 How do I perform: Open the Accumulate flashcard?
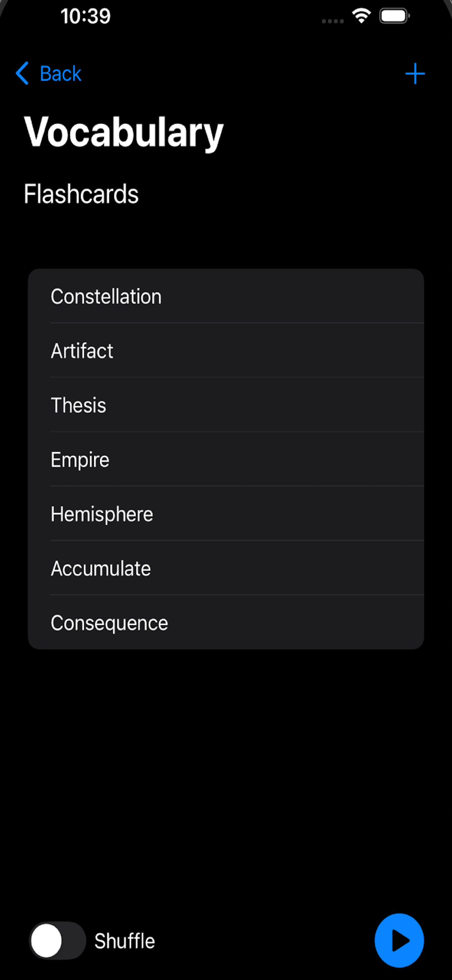tap(226, 568)
